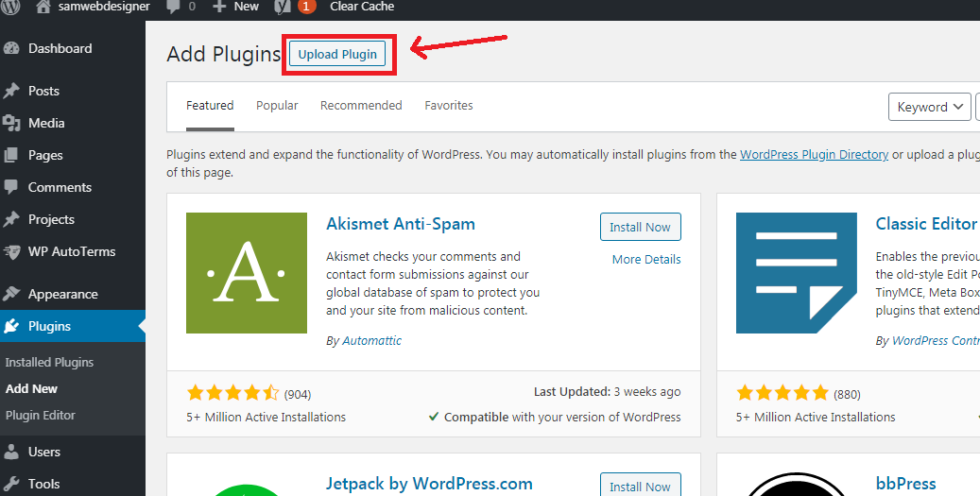The width and height of the screenshot is (980, 496).
Task: Switch to the Featured tab
Action: click(x=210, y=106)
